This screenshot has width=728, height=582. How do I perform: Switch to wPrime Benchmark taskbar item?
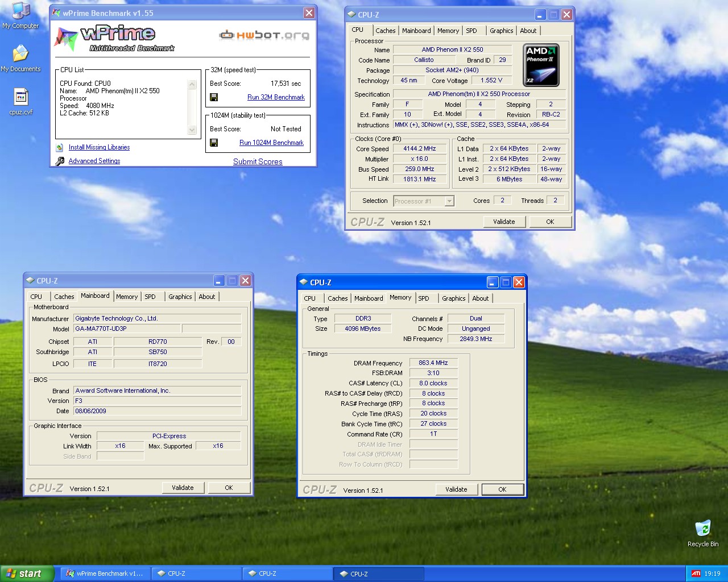pyautogui.click(x=105, y=573)
